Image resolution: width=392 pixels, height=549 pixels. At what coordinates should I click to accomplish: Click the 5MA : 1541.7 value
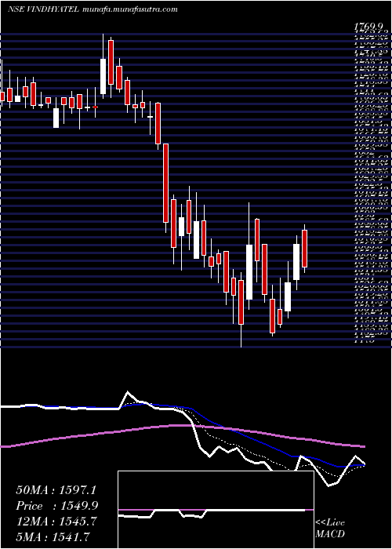pyautogui.click(x=53, y=536)
